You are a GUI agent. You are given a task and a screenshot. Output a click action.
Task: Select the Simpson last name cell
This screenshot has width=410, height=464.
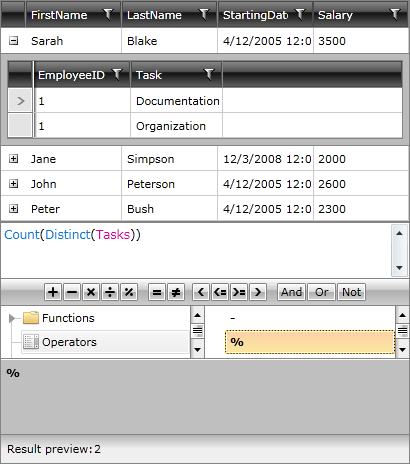pos(170,159)
